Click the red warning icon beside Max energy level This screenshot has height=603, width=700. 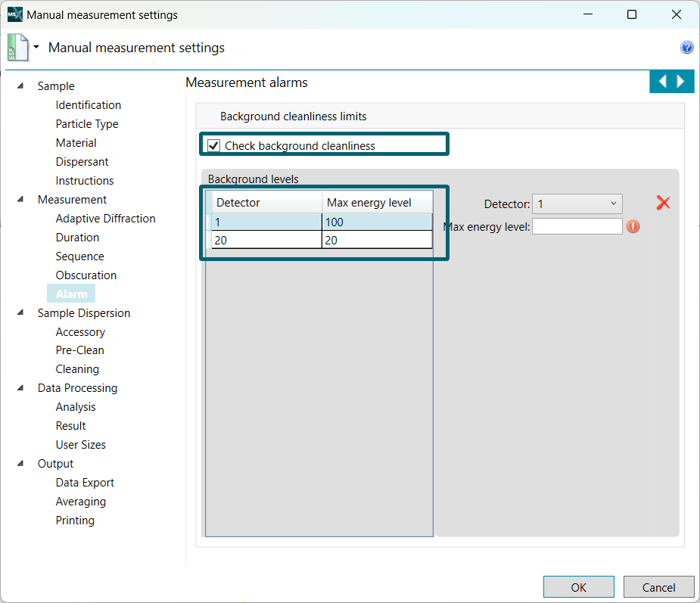tap(633, 226)
